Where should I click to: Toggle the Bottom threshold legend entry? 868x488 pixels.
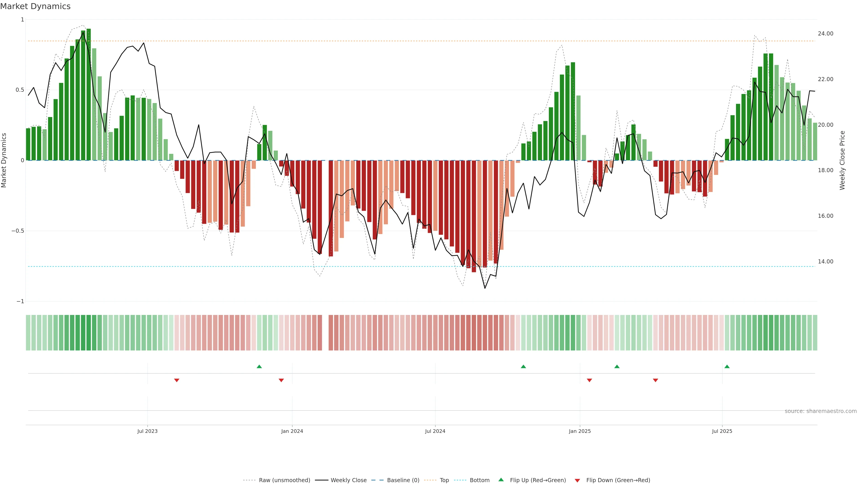point(479,480)
